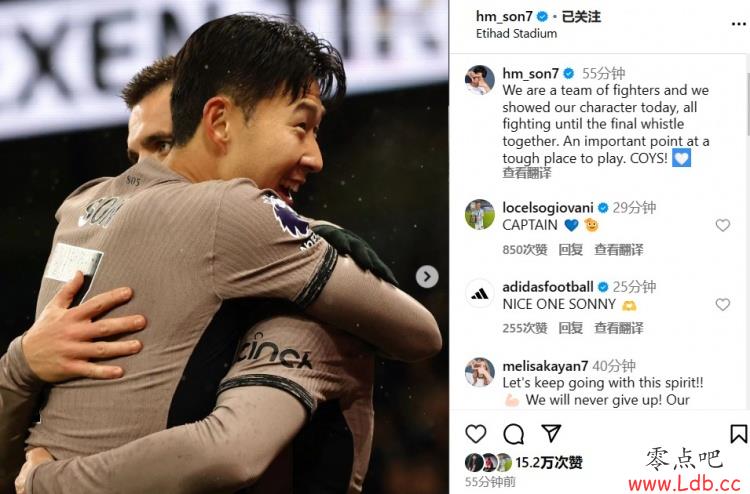Reply 回复 to locelsogiovani's comment
Screen dimensions: 750x494
pyautogui.click(x=571, y=249)
